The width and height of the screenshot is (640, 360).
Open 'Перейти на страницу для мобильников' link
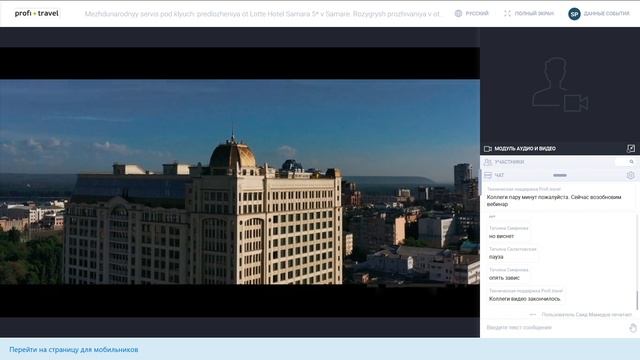(73, 349)
